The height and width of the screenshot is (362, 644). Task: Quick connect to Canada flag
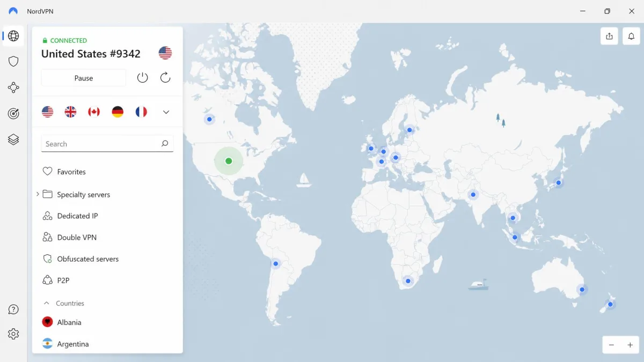click(94, 112)
